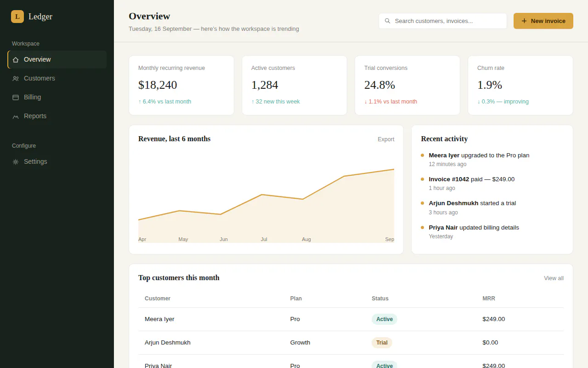This screenshot has width=588, height=368.
Task: Click Meera Iyer in the customers table
Action: pyautogui.click(x=159, y=319)
